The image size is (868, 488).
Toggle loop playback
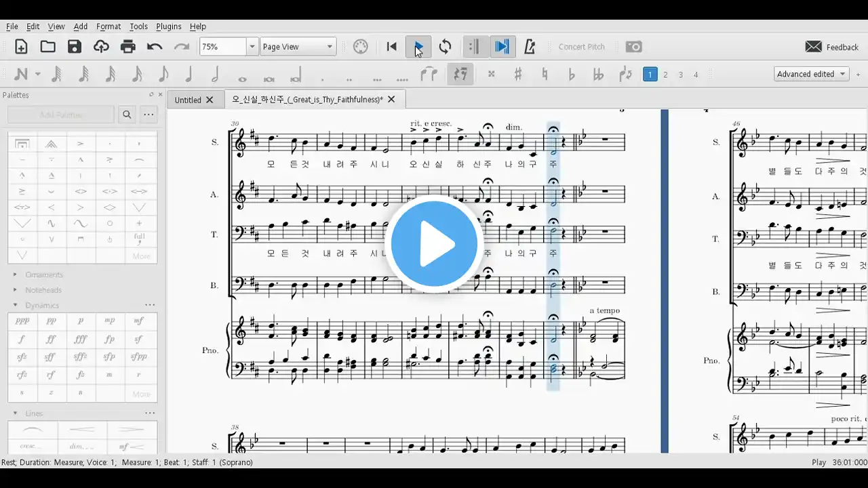[x=445, y=47]
